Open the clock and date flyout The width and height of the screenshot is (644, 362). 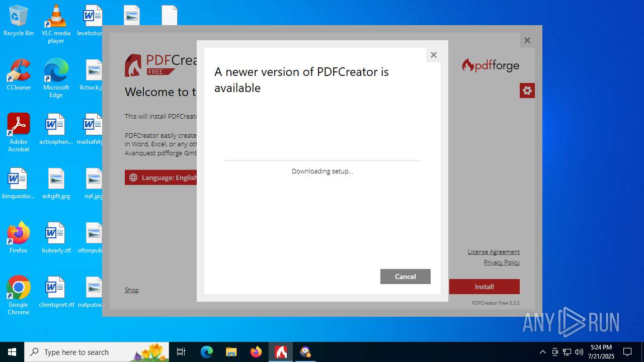click(x=601, y=352)
